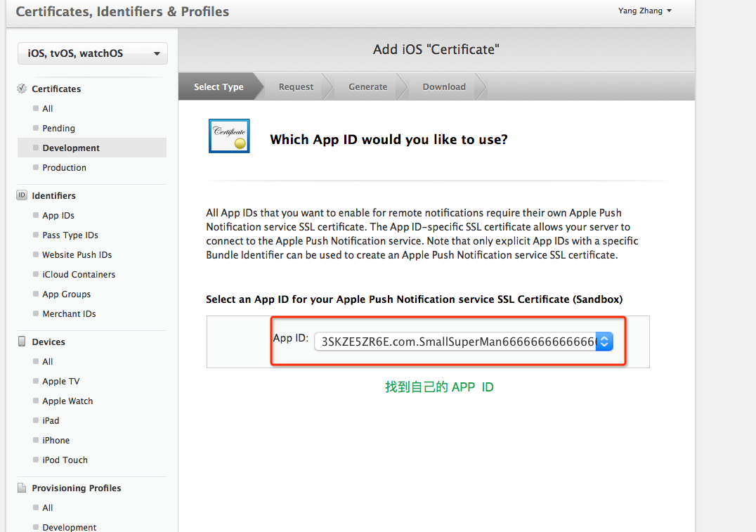Click the Provisioning Profiles section heading
Image resolution: width=756 pixels, height=532 pixels.
[76, 488]
